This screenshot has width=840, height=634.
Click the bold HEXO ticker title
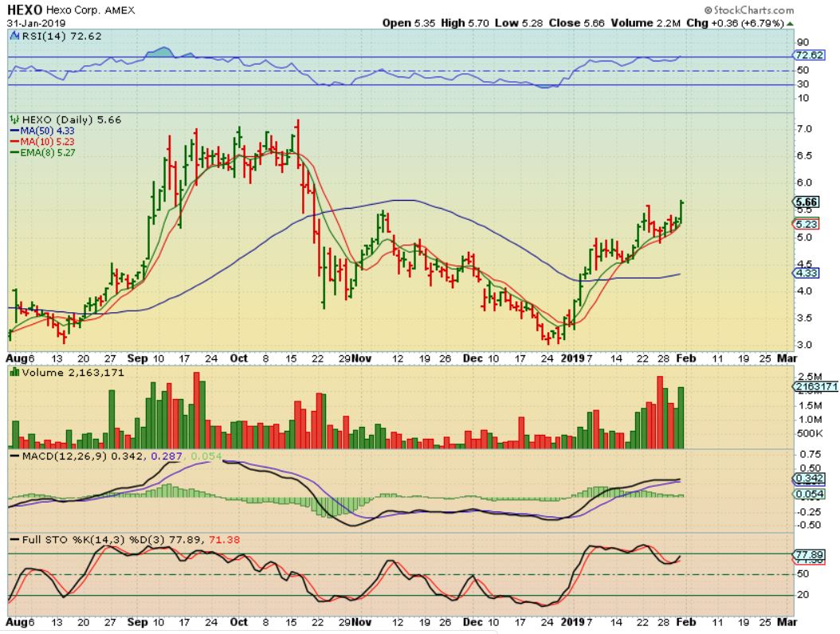[x=25, y=10]
